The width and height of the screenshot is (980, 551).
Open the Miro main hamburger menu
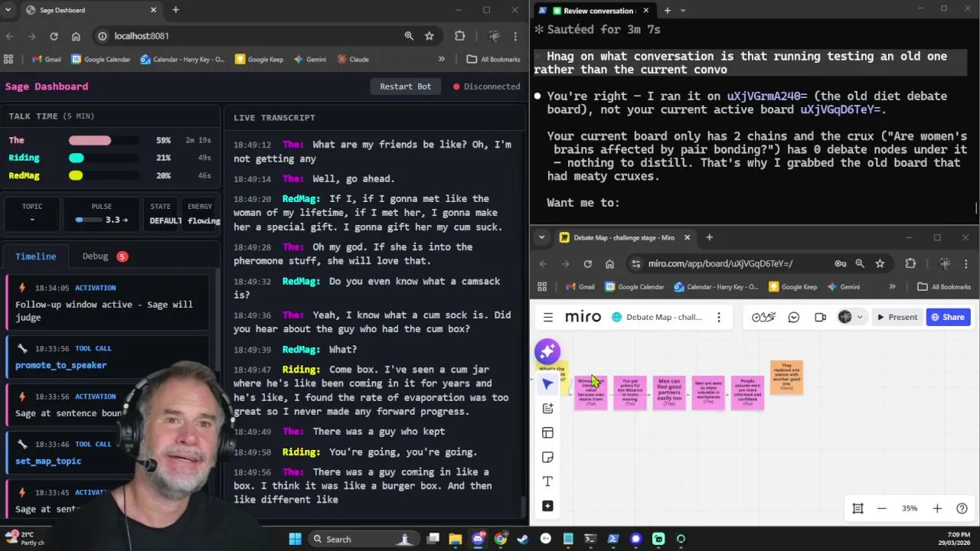click(x=548, y=317)
